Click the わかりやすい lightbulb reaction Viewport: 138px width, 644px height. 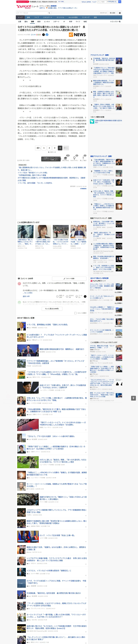[x=74, y=158]
